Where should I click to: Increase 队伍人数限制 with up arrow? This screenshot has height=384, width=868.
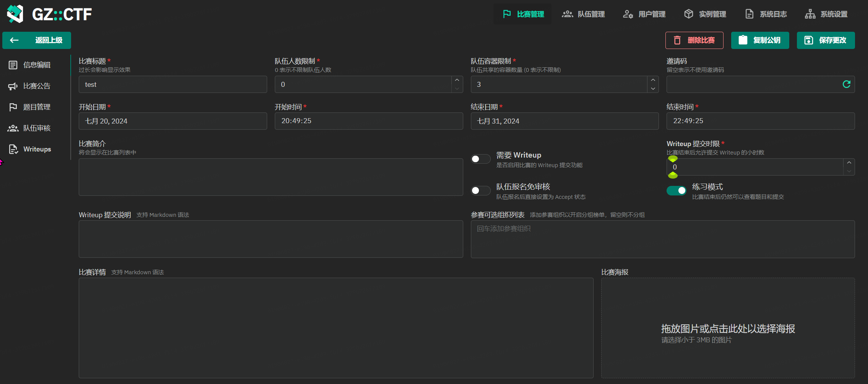coord(457,80)
